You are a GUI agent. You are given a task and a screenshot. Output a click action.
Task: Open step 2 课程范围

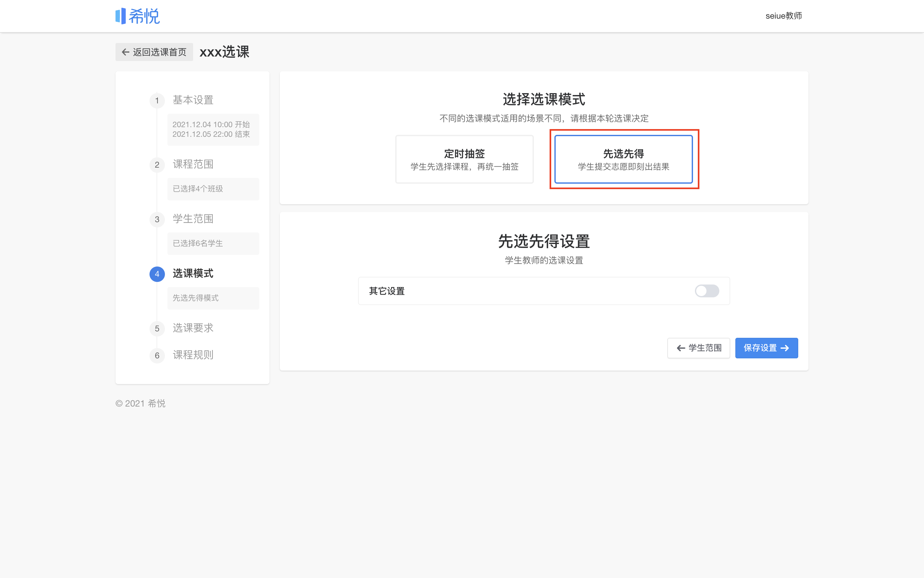(193, 164)
